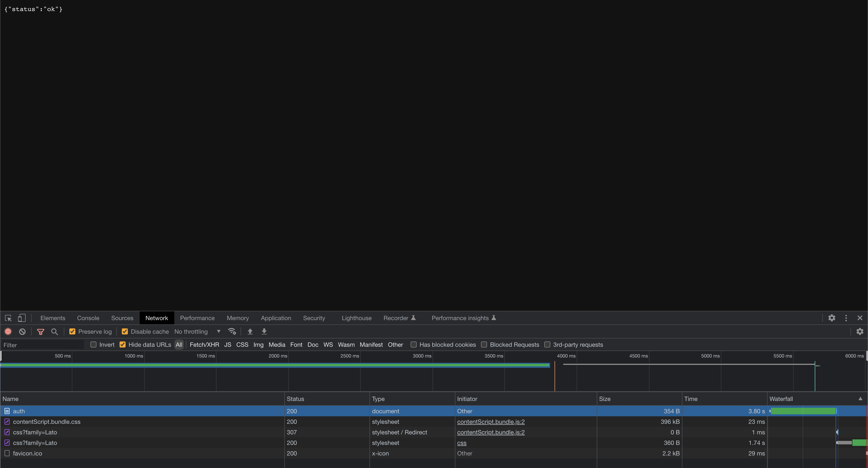Image resolution: width=868 pixels, height=468 pixels.
Task: Click the Export HAR download icon
Action: click(264, 332)
